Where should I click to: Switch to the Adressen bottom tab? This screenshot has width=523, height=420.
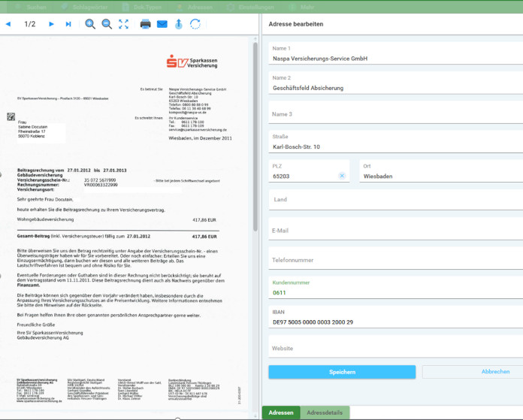[x=281, y=412]
